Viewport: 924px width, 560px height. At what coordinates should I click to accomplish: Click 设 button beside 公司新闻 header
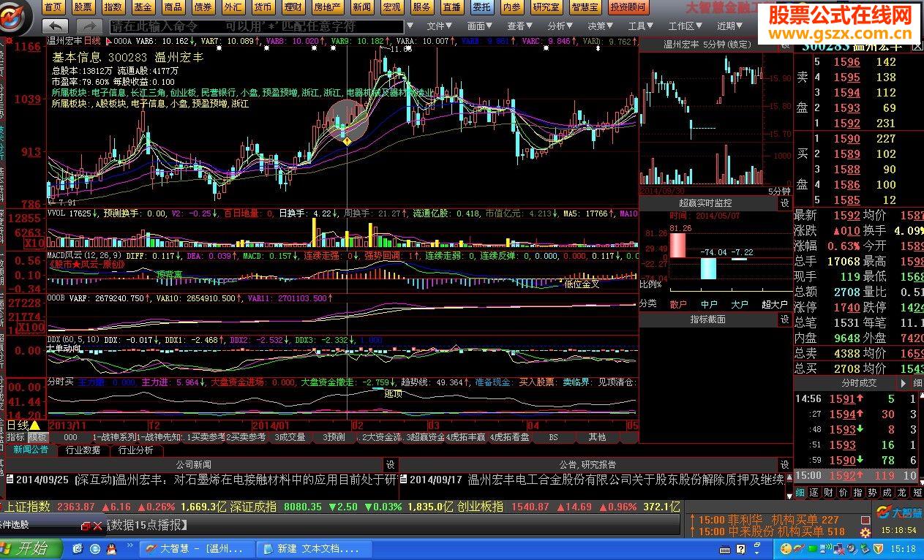click(391, 465)
